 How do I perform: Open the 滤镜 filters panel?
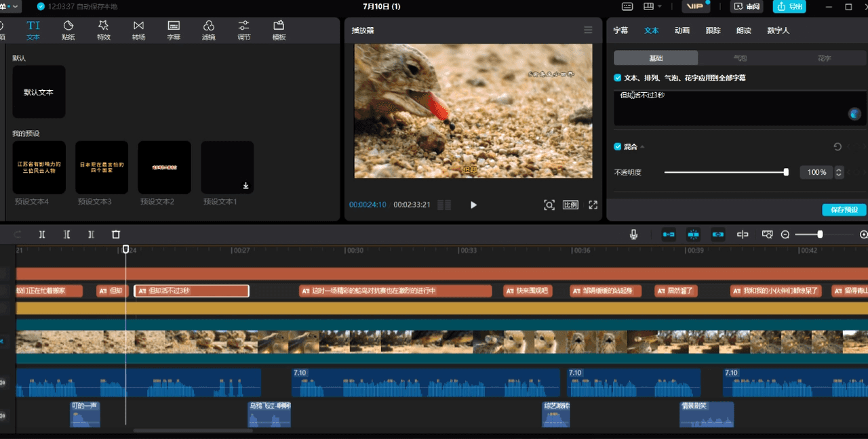209,30
